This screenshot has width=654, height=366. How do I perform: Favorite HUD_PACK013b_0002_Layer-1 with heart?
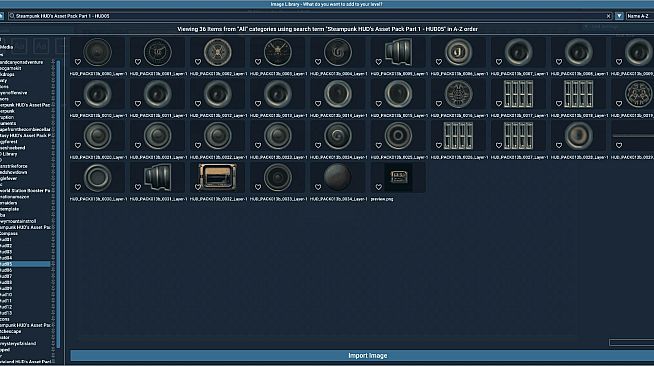pos(198,62)
